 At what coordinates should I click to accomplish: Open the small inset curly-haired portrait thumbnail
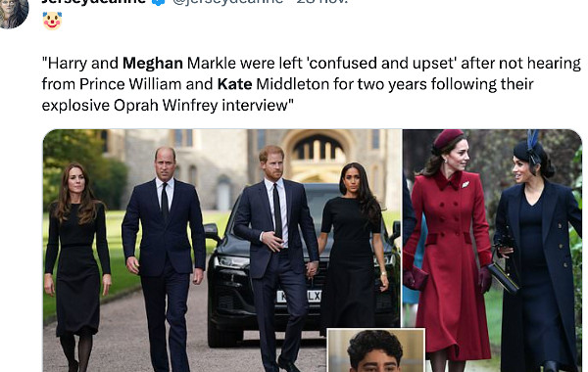pyautogui.click(x=376, y=350)
